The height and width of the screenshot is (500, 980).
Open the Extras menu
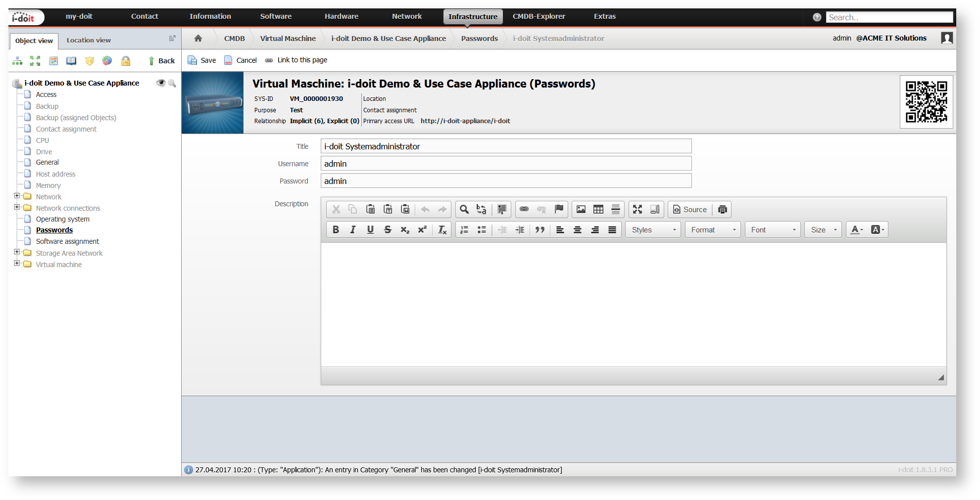click(605, 16)
